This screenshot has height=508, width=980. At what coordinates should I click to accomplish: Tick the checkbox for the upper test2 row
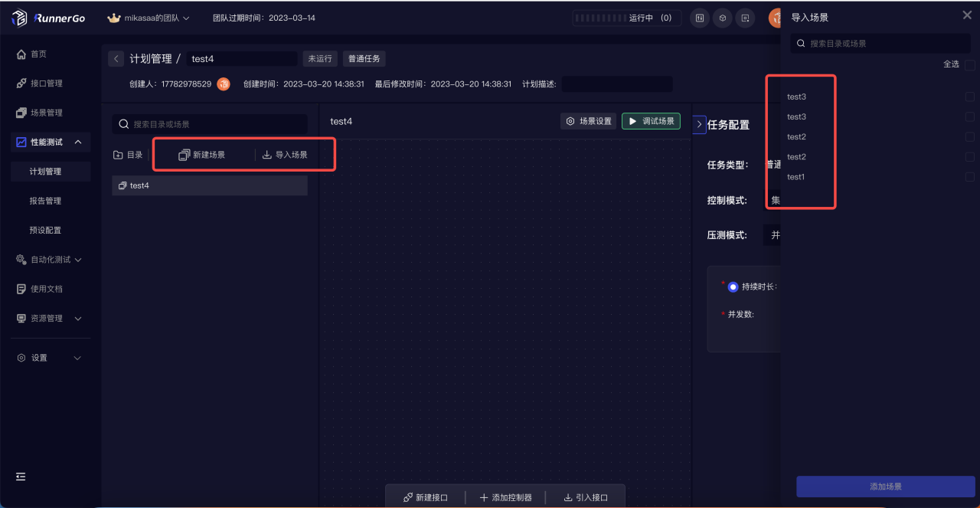click(x=970, y=136)
